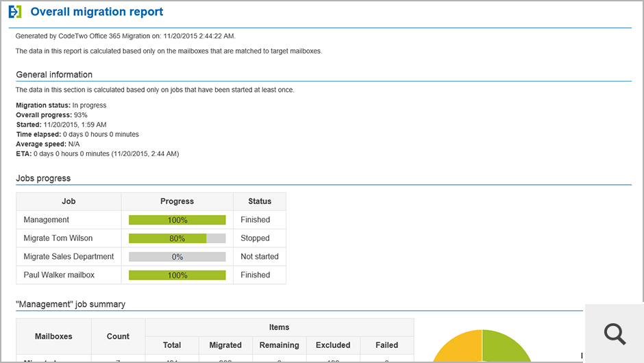Click the Paul Walker mailbox 100% progress bar
Viewport: 644px width, 363px height.
(x=177, y=275)
